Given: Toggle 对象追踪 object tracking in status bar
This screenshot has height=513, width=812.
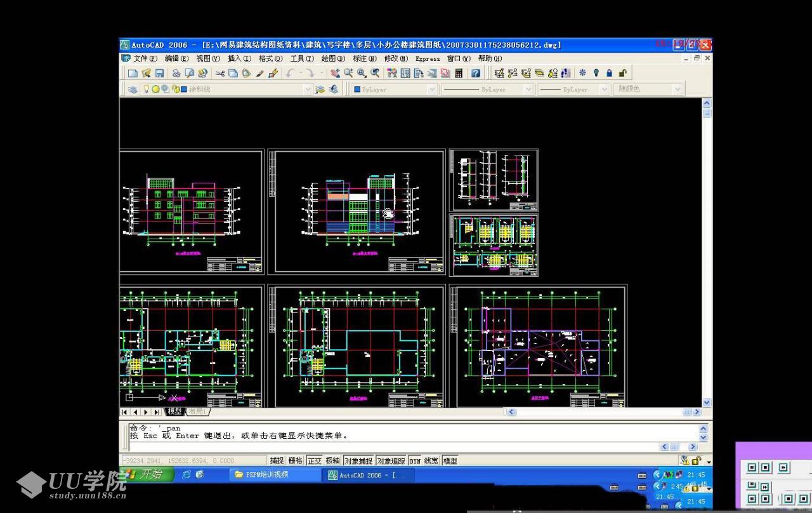Looking at the screenshot, I should coord(391,461).
